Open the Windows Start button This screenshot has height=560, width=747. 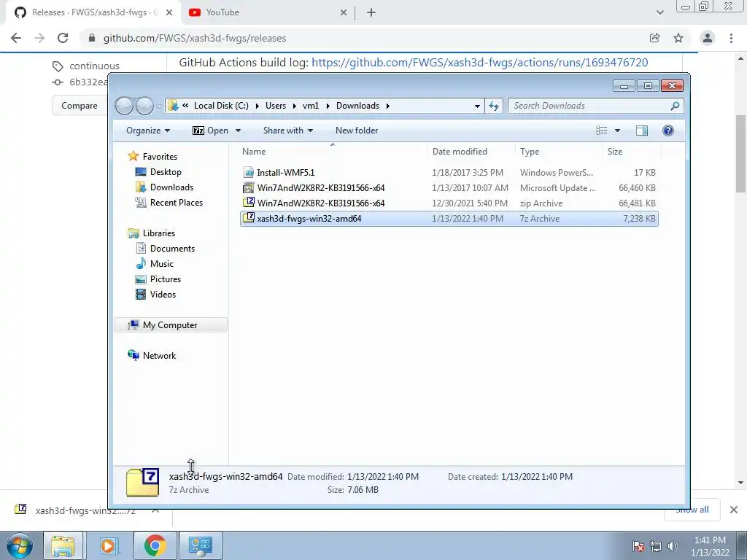pyautogui.click(x=20, y=545)
